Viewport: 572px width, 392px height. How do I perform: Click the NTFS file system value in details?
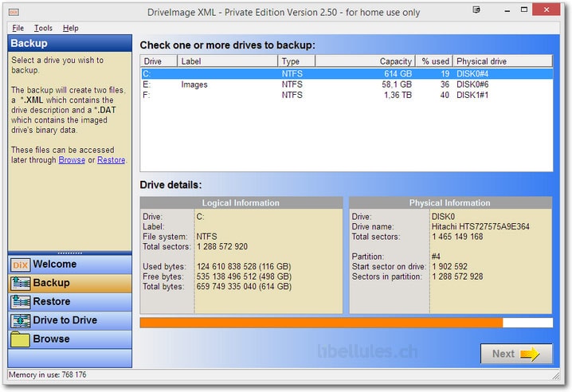point(206,237)
